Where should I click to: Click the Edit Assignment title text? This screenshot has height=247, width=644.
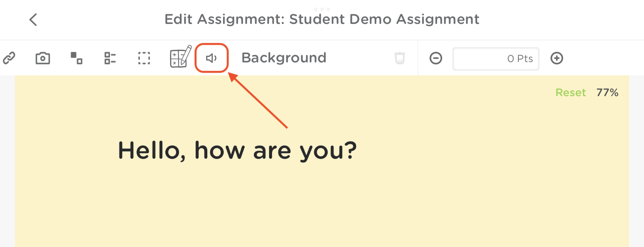tap(322, 19)
